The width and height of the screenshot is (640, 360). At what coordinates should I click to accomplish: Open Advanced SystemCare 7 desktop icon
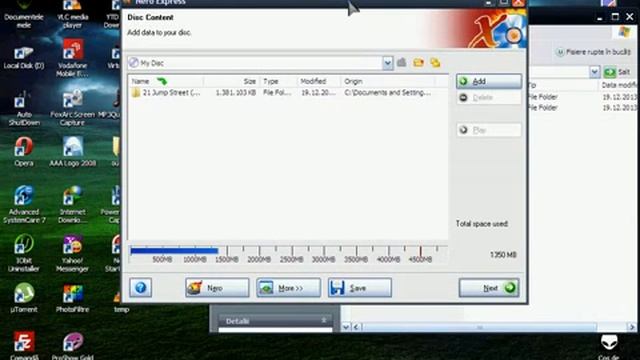(24, 204)
